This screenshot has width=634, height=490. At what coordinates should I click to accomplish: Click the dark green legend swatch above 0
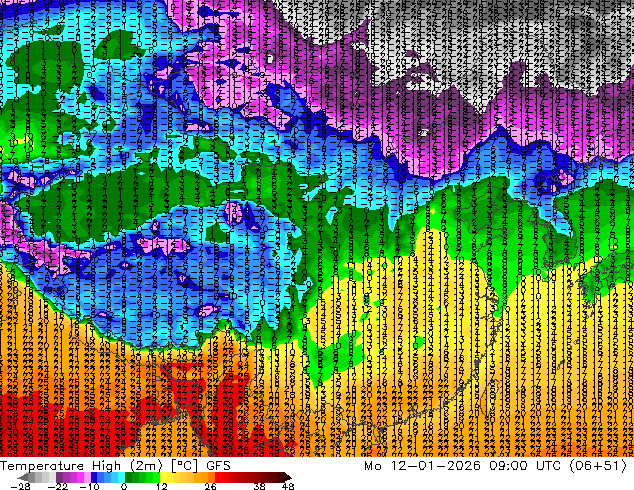pos(128,477)
